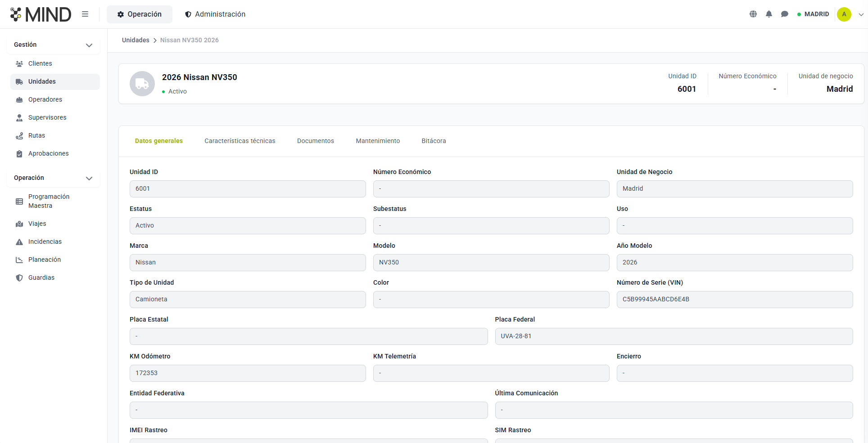This screenshot has height=443, width=868.
Task: Open the Administración top tab
Action: (215, 14)
